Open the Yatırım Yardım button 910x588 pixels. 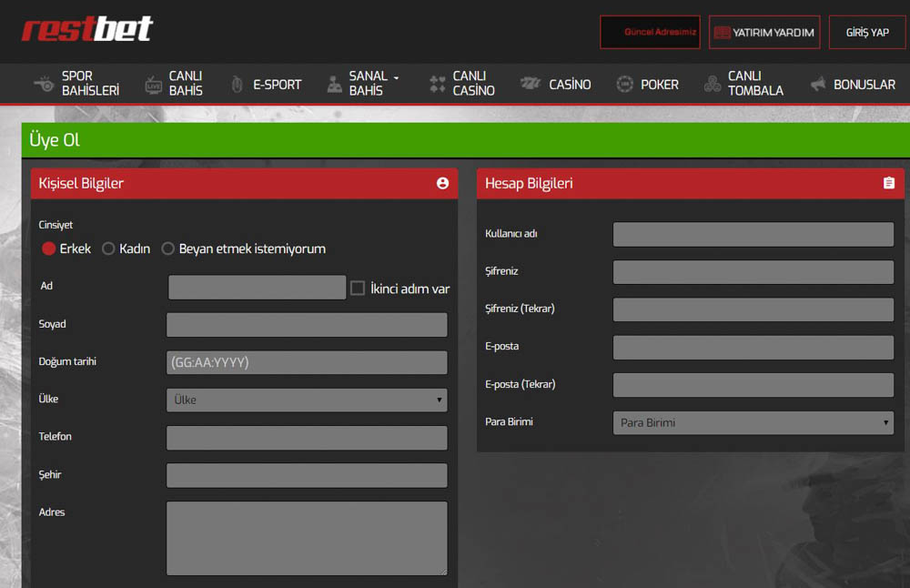764,32
